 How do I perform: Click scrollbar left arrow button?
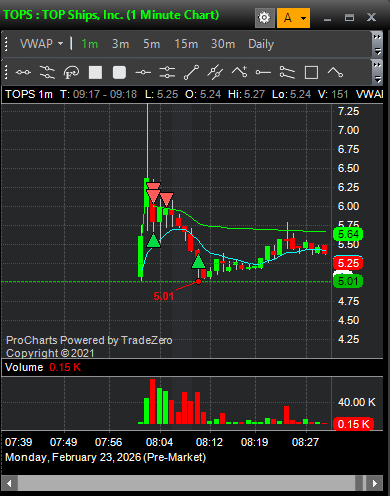(9, 483)
